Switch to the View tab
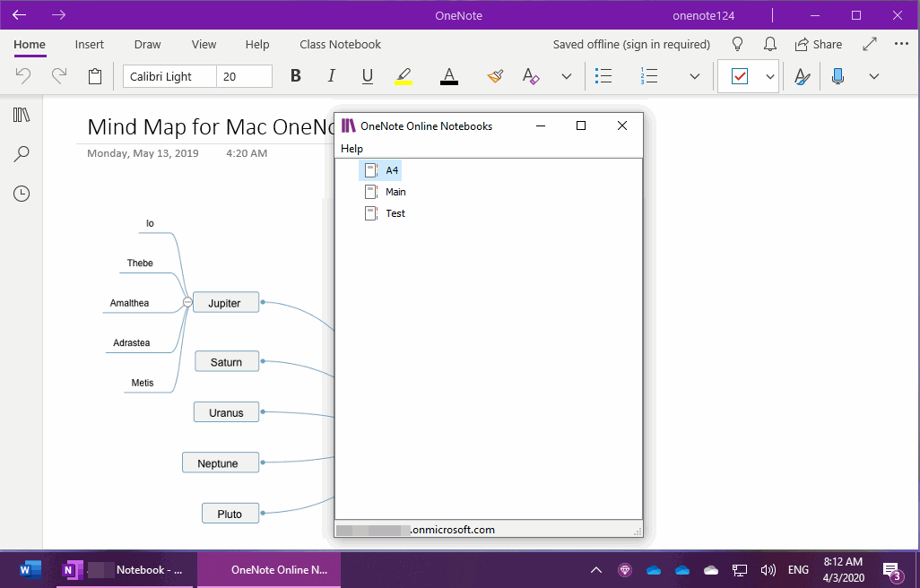The width and height of the screenshot is (920, 588). tap(204, 45)
